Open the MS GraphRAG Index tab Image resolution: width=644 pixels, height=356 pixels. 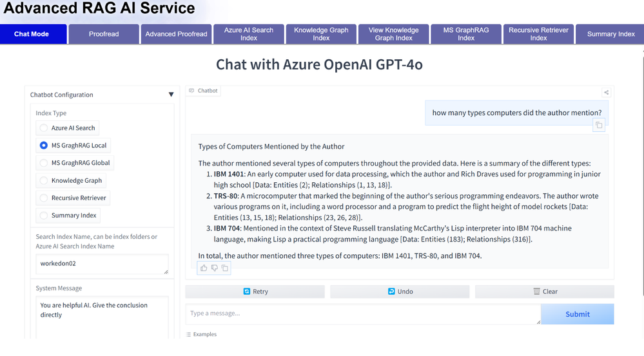point(466,34)
